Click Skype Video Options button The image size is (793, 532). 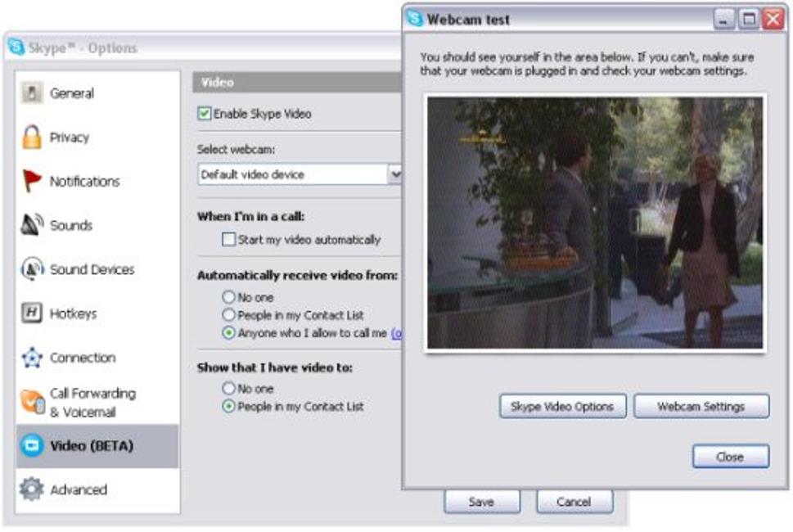(x=562, y=406)
